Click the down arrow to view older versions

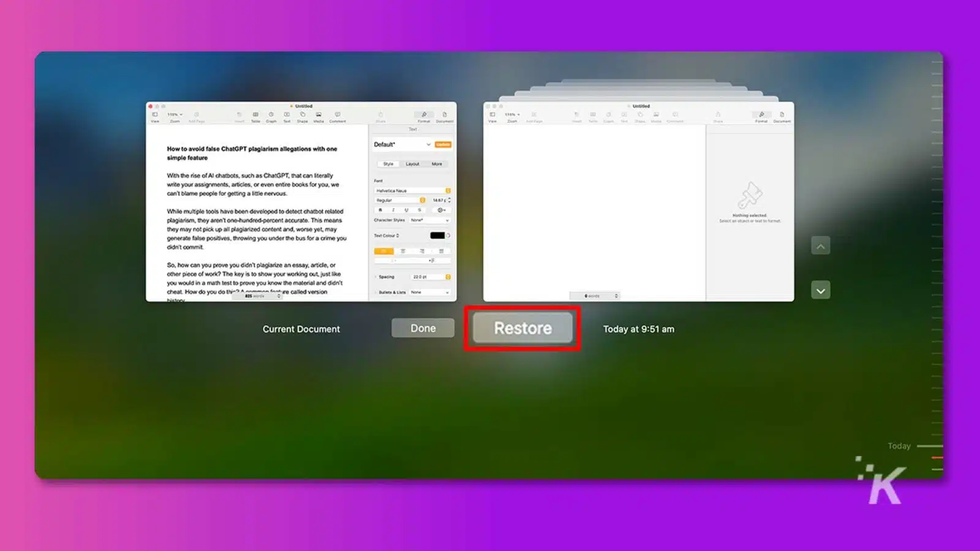[x=821, y=289]
